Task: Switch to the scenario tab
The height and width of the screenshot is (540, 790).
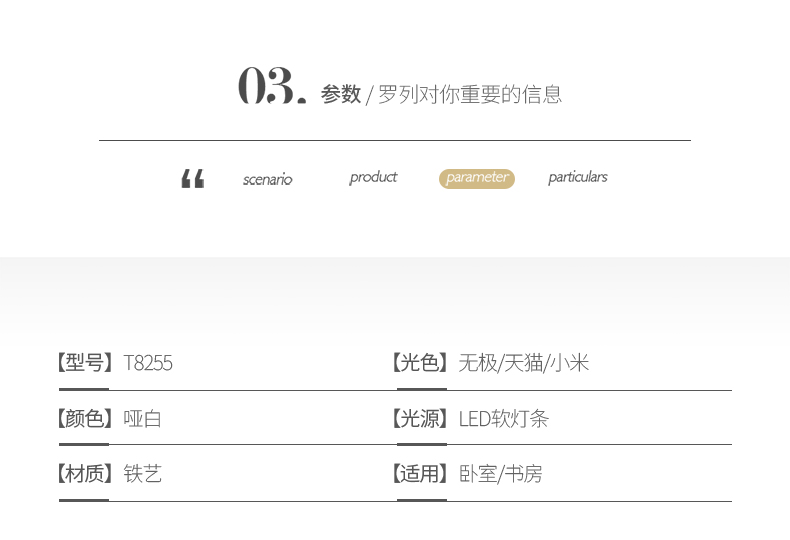Action: click(267, 180)
